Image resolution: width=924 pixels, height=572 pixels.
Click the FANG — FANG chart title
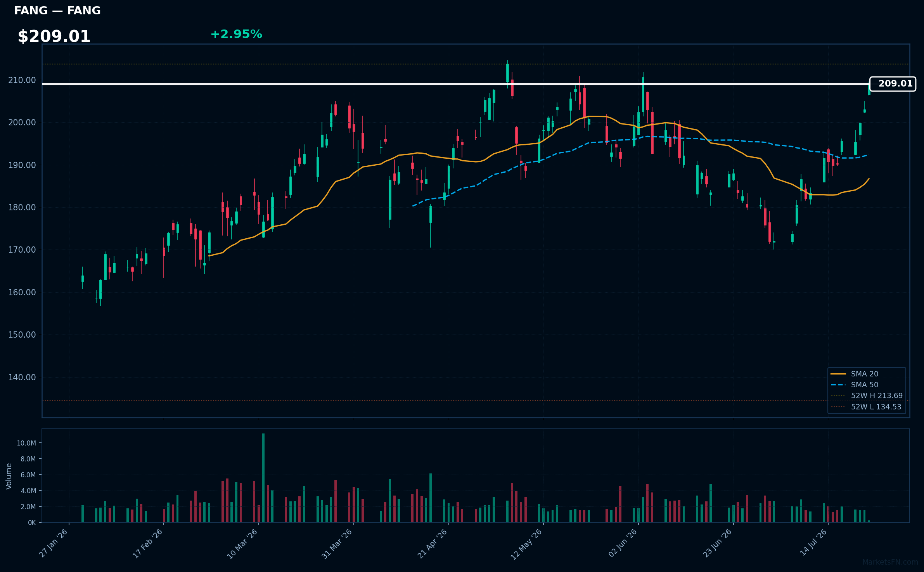[57, 11]
